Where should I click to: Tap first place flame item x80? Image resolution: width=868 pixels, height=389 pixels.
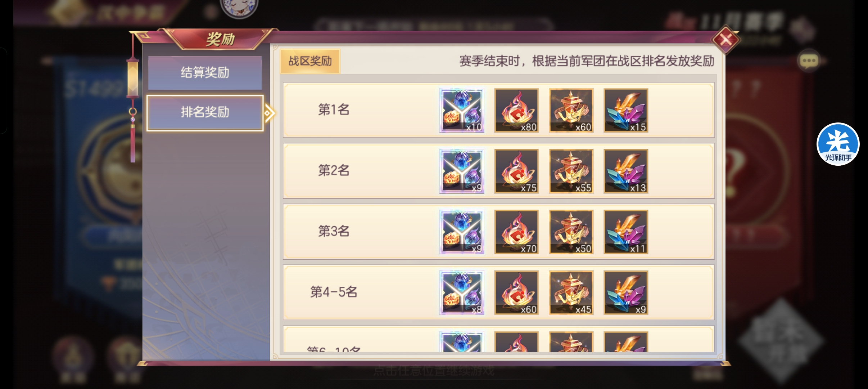[x=516, y=110]
